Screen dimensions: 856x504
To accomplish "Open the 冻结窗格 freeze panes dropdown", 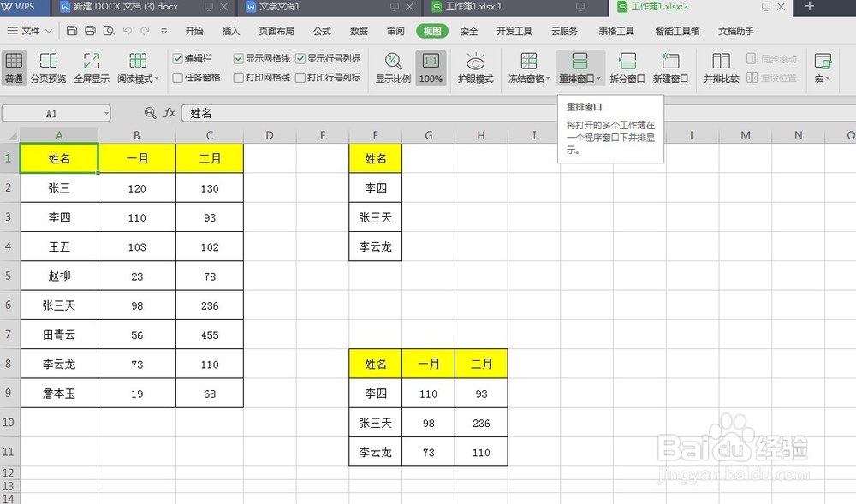I will 528,68.
